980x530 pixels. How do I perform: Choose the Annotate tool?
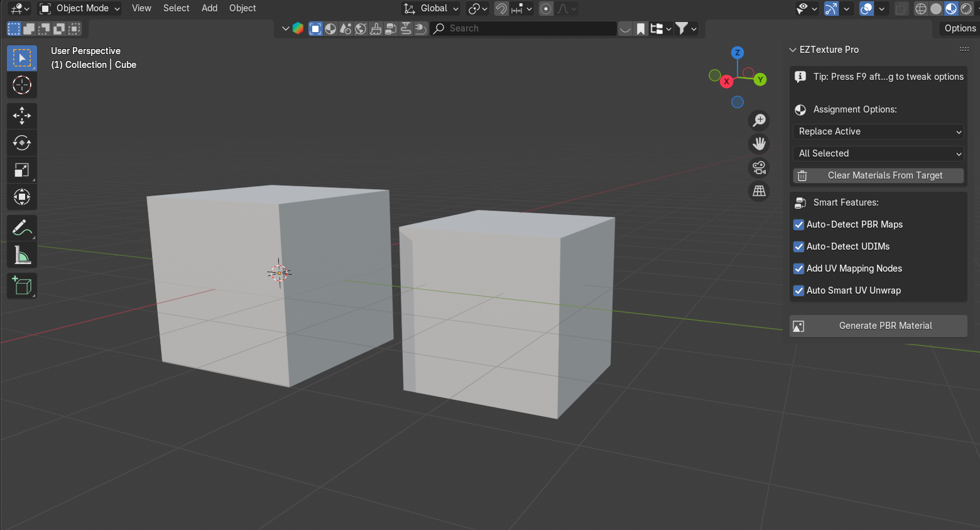22,228
